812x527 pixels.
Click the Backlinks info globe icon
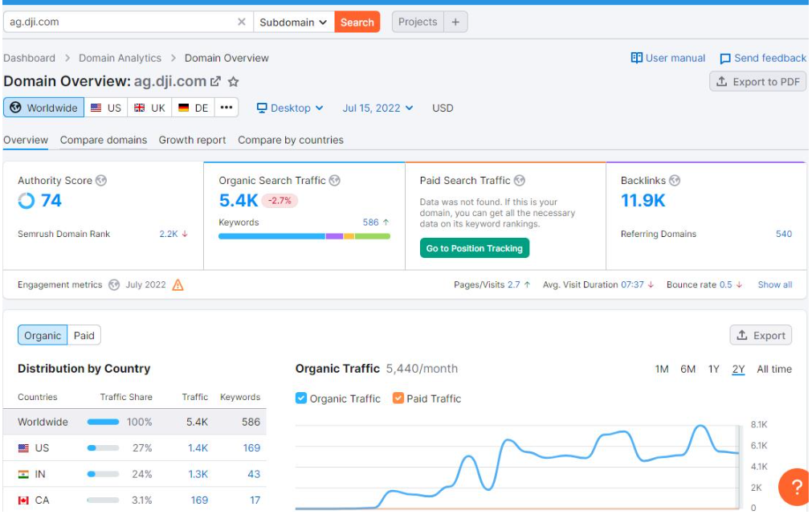click(x=674, y=180)
